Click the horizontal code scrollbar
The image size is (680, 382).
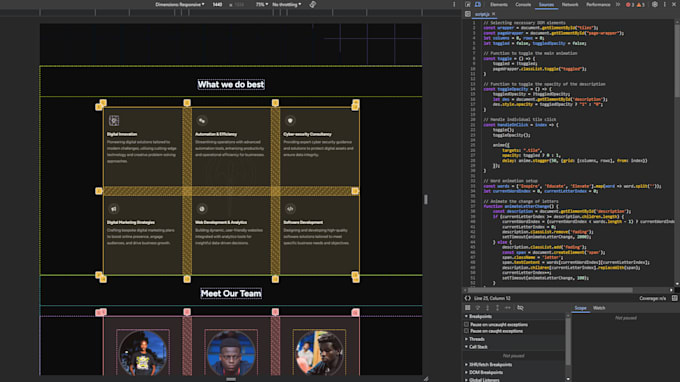(x=550, y=290)
